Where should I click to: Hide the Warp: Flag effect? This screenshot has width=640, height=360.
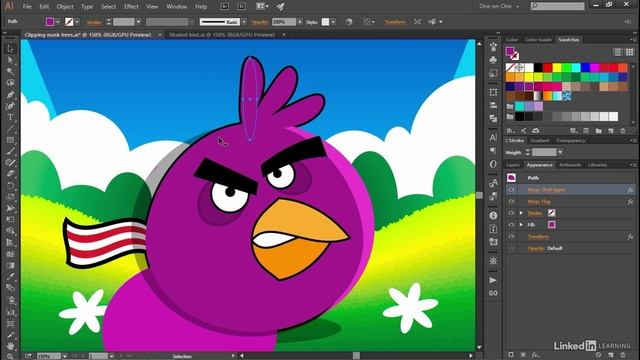pos(511,202)
